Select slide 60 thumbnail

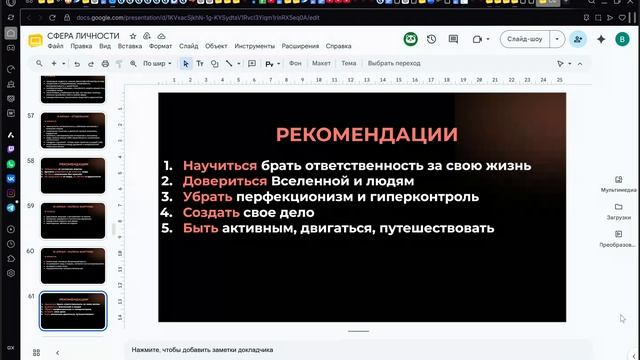pyautogui.click(x=73, y=266)
